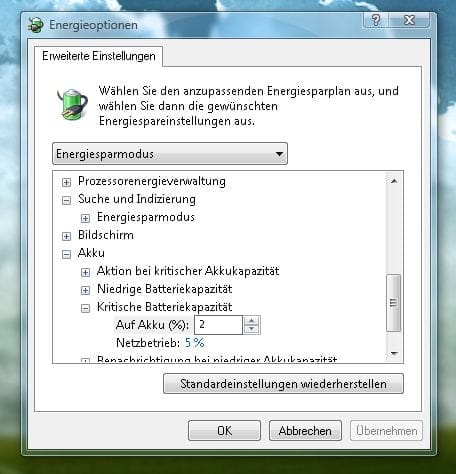
Task: Click the green battery plug icon
Action: (x=73, y=104)
